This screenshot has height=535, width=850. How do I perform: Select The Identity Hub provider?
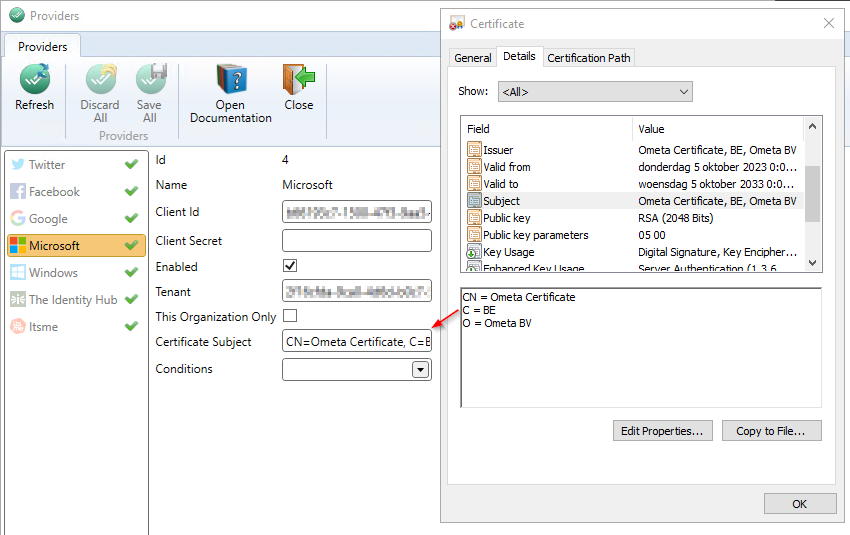coord(76,300)
